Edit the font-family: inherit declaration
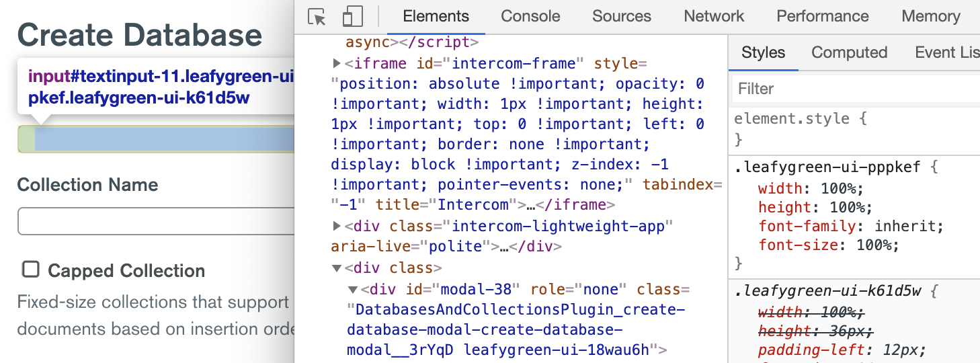Image resolution: width=980 pixels, height=363 pixels. [851, 226]
